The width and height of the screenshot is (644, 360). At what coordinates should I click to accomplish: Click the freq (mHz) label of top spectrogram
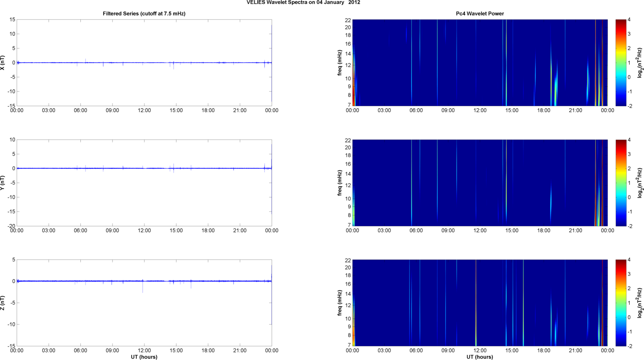[339, 63]
